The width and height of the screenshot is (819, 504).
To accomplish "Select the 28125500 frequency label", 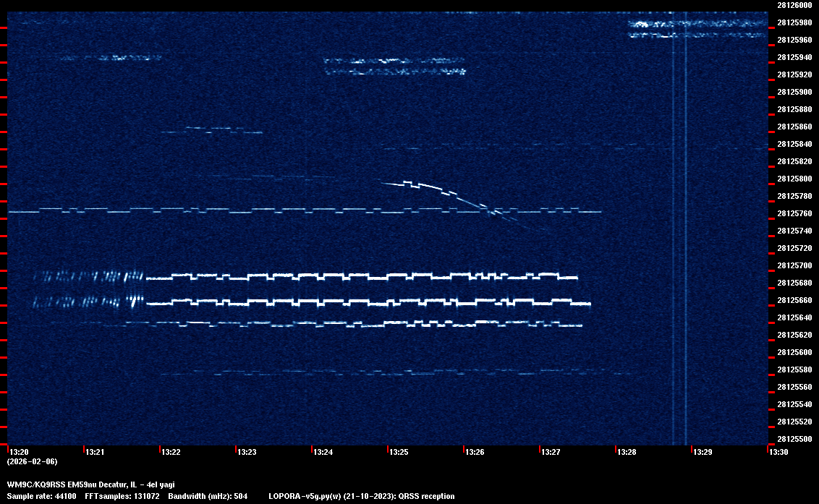I will (794, 439).
